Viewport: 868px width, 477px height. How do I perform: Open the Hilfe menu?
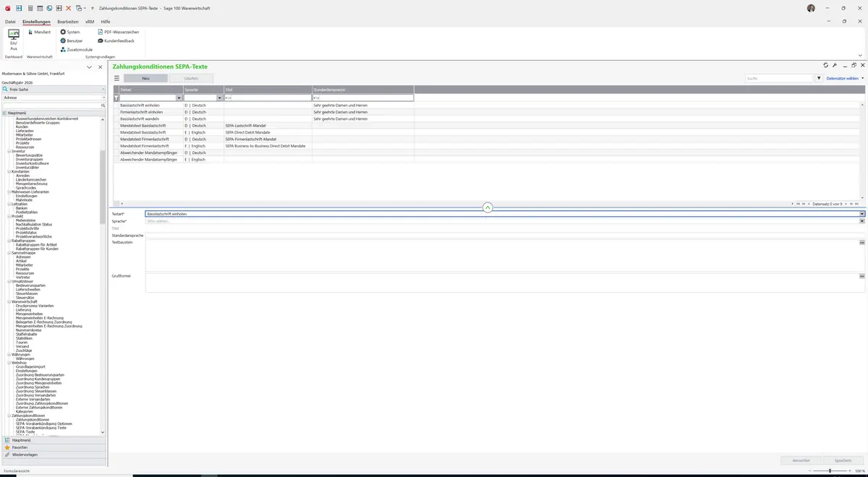coord(106,22)
